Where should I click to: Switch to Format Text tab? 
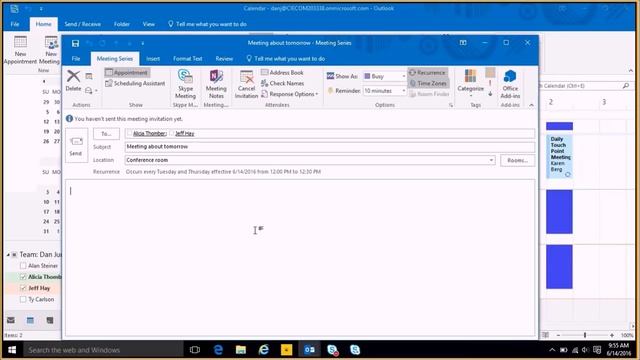click(187, 59)
